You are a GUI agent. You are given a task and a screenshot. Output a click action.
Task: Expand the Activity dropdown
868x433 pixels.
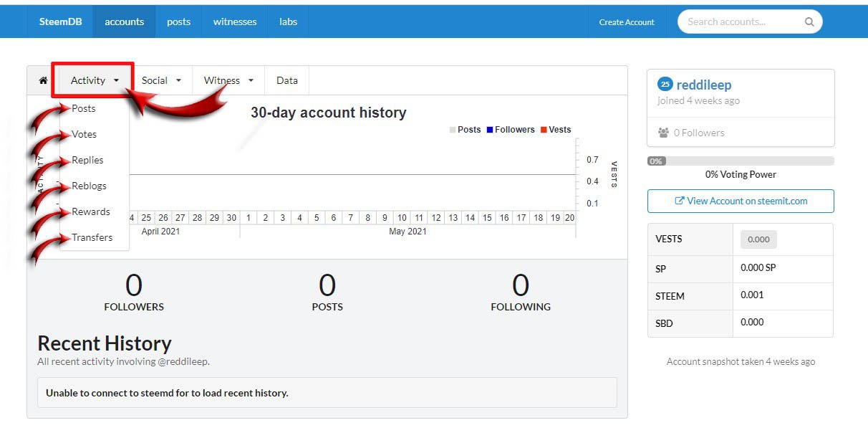[95, 80]
